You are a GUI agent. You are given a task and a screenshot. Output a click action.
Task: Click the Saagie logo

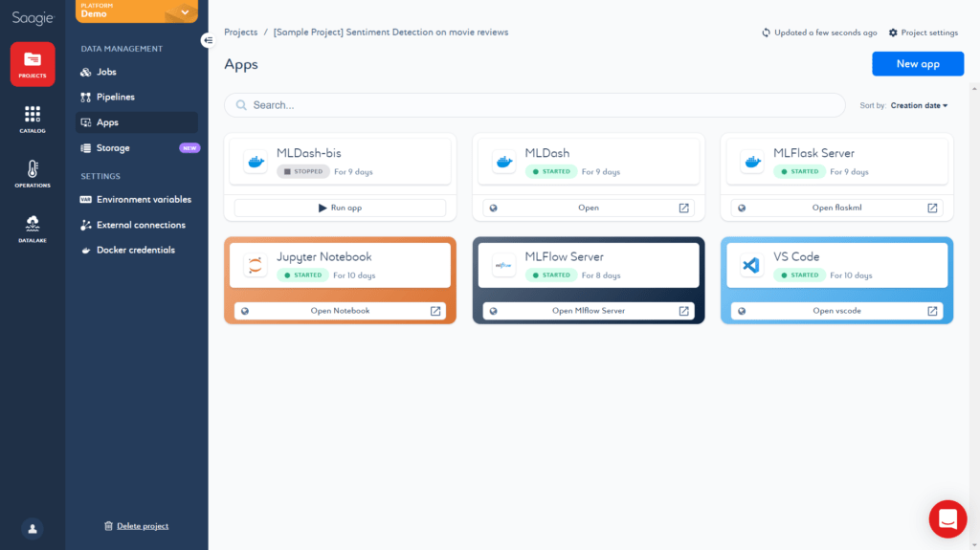click(x=33, y=18)
